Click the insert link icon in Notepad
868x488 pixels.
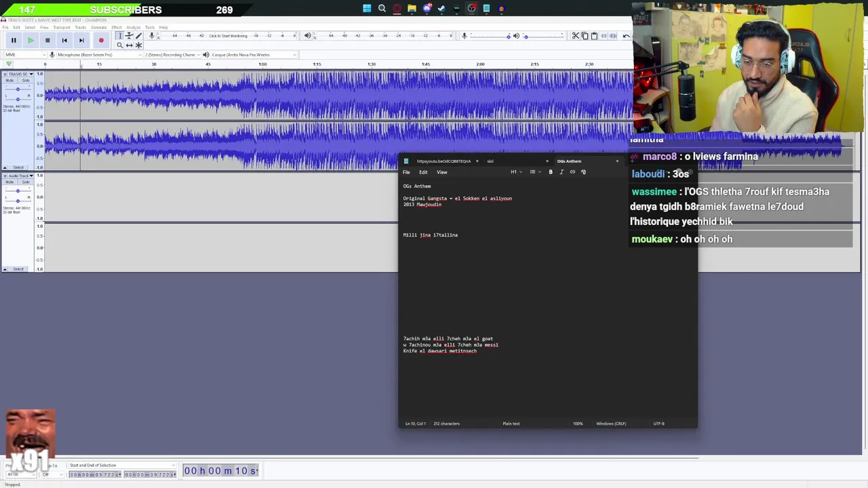pos(572,172)
